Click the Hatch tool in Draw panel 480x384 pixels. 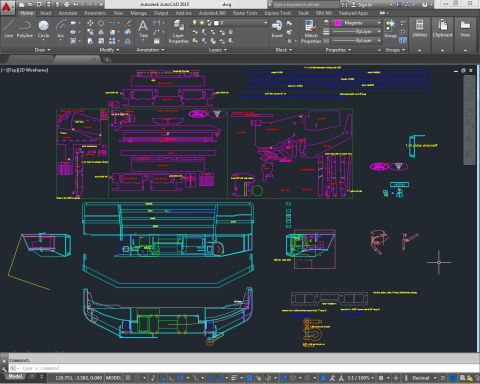[x=73, y=41]
